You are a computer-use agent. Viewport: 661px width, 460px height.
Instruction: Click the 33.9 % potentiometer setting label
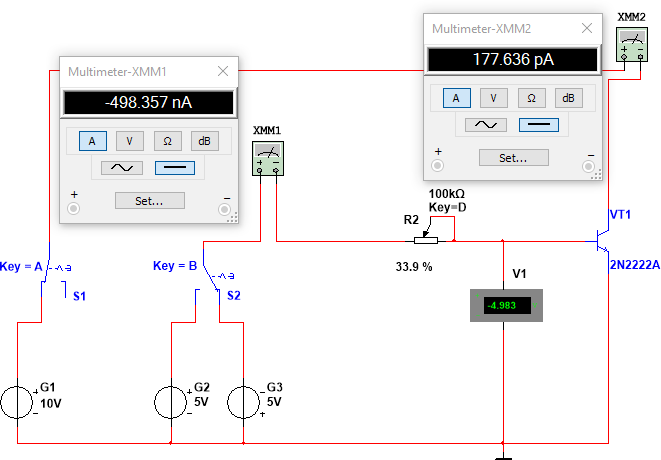point(414,266)
